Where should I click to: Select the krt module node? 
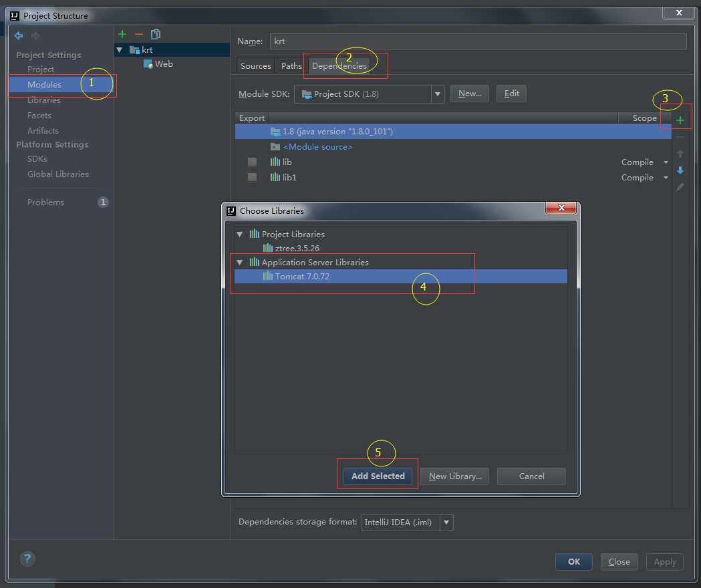(172, 49)
